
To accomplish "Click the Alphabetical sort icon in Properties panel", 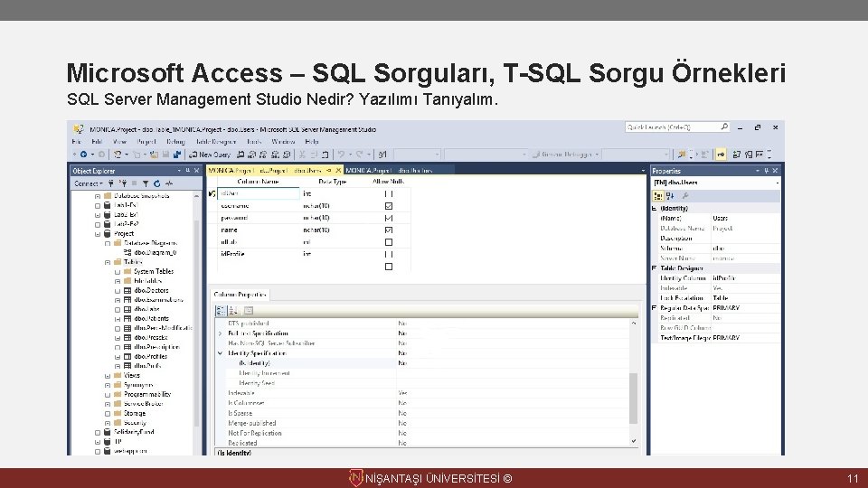I will coord(670,196).
